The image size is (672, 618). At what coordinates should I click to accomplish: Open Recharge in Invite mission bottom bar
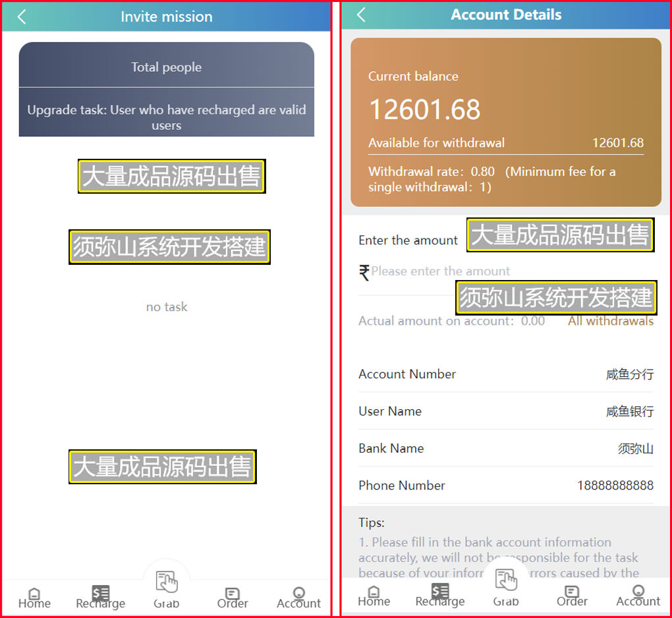pyautogui.click(x=100, y=597)
